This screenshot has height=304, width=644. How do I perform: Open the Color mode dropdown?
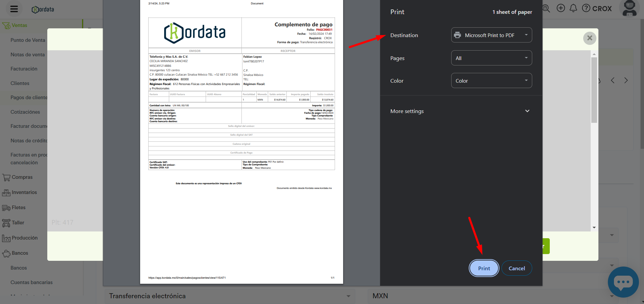click(491, 81)
